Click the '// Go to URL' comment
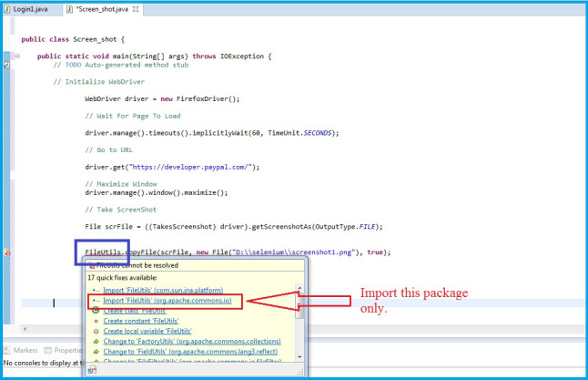588x380 pixels. point(108,149)
